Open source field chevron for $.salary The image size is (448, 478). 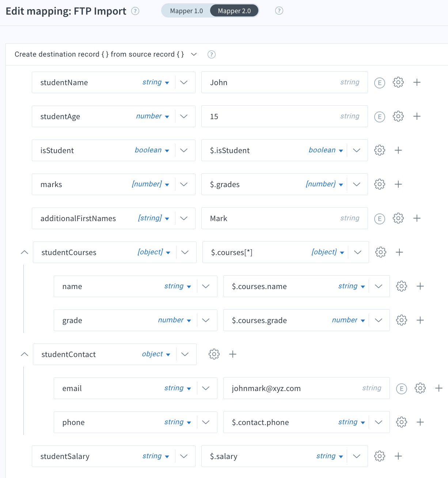click(357, 456)
